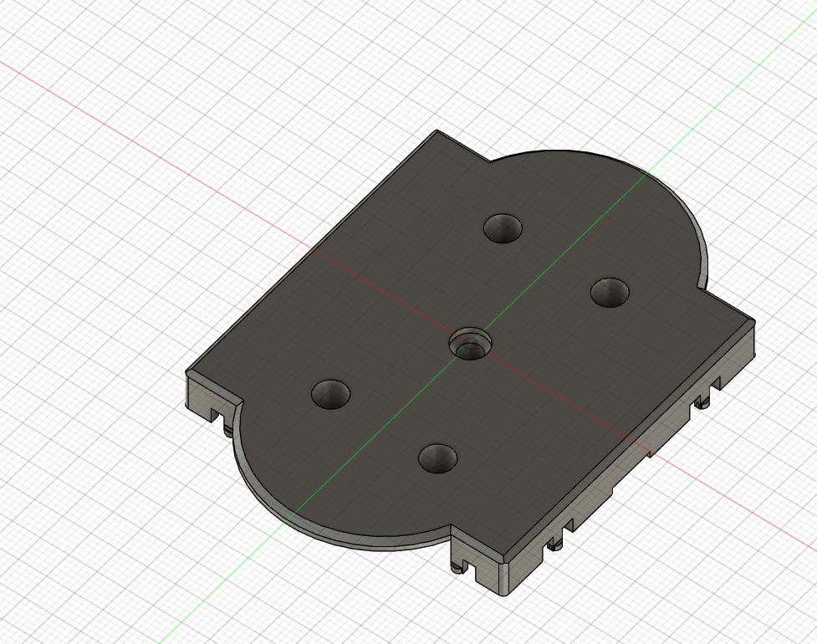Pick the round hole nearest the left corner
Viewport: 817px width, 644px height.
point(330,394)
